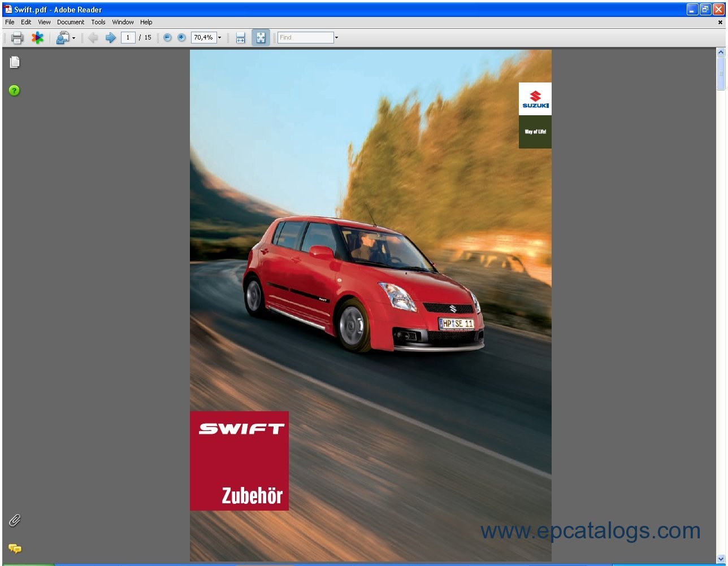The image size is (728, 566).
Task: Click the Print icon in the toolbar
Action: (x=17, y=38)
